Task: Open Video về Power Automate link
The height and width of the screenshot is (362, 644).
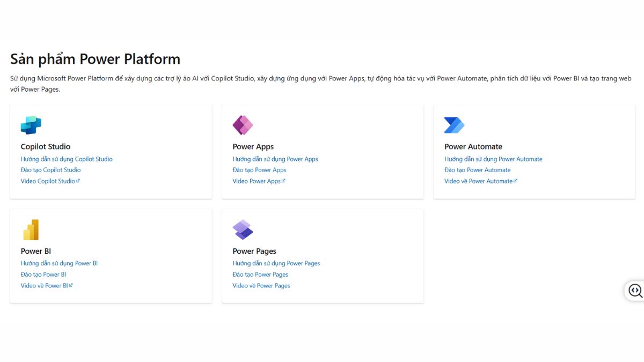Action: click(481, 181)
